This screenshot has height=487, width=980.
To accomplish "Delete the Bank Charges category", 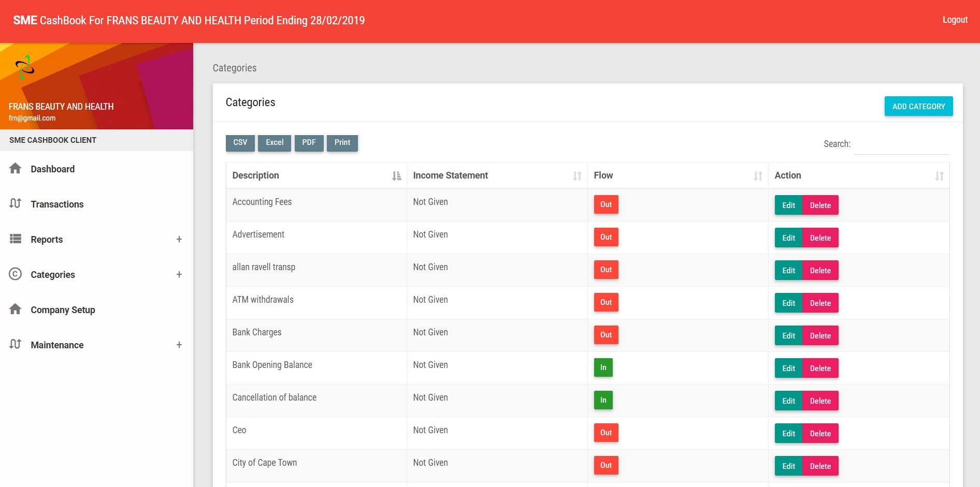I will pyautogui.click(x=820, y=335).
